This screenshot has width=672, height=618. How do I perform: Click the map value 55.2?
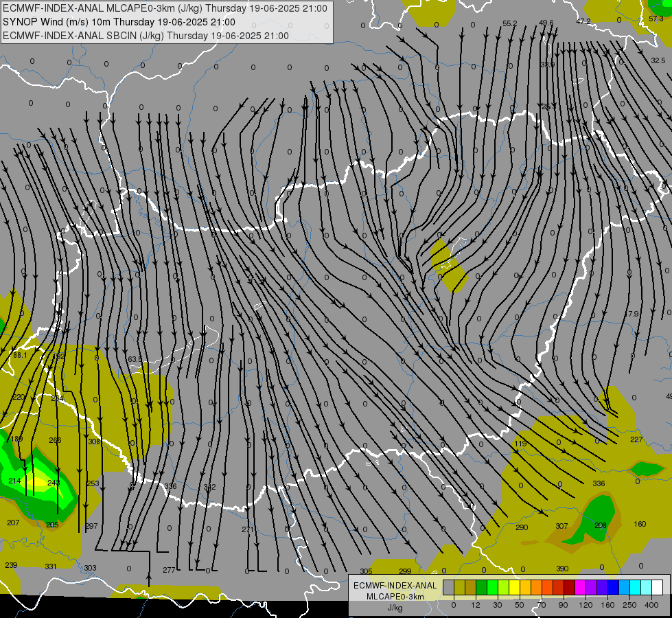coord(510,23)
